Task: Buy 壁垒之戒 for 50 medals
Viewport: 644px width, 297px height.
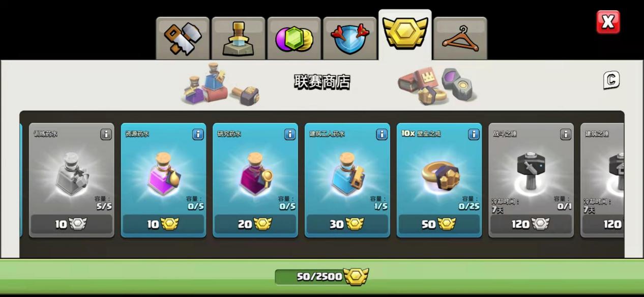Action: 439,224
